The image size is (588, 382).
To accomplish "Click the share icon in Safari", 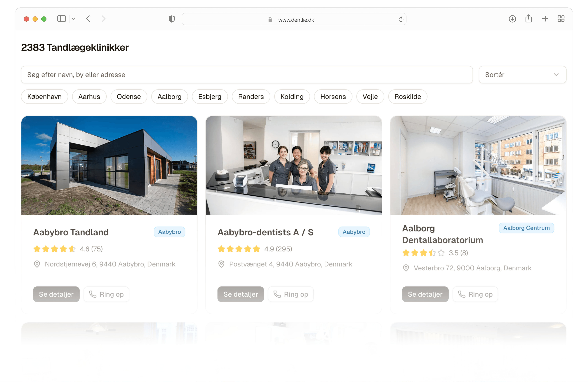I will [x=528, y=19].
